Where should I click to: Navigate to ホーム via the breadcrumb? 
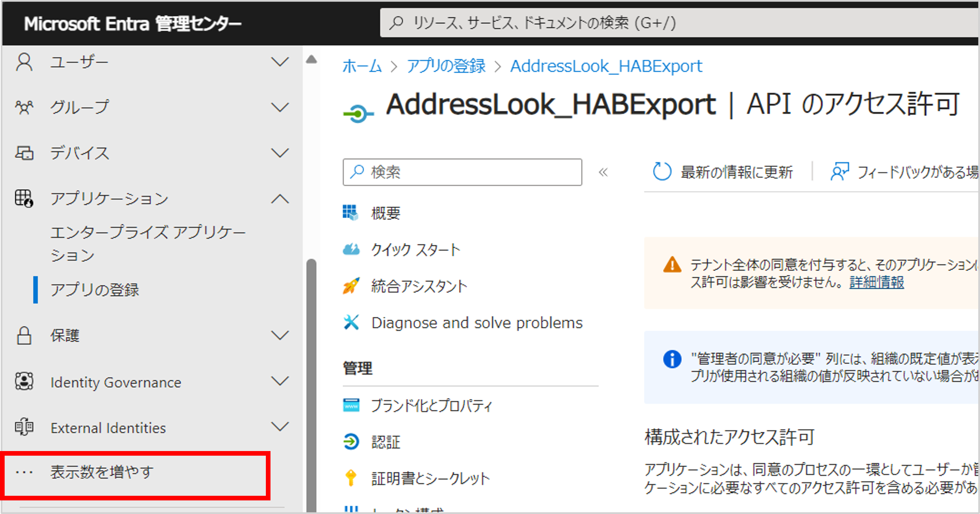click(x=362, y=66)
